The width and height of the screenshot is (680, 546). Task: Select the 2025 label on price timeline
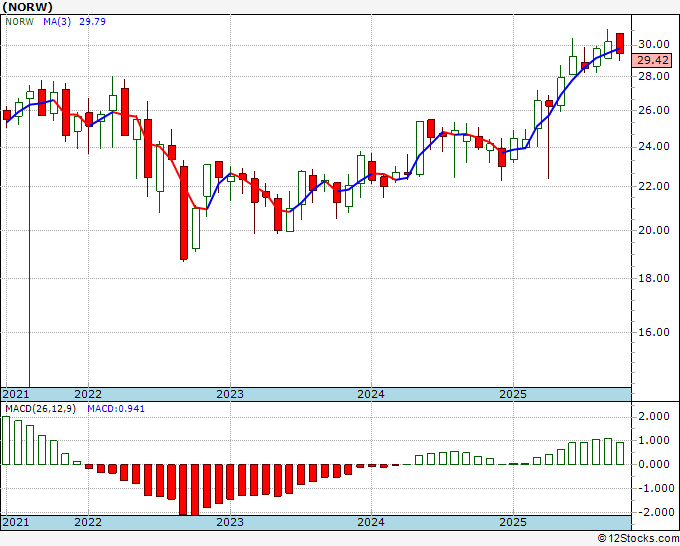[513, 394]
